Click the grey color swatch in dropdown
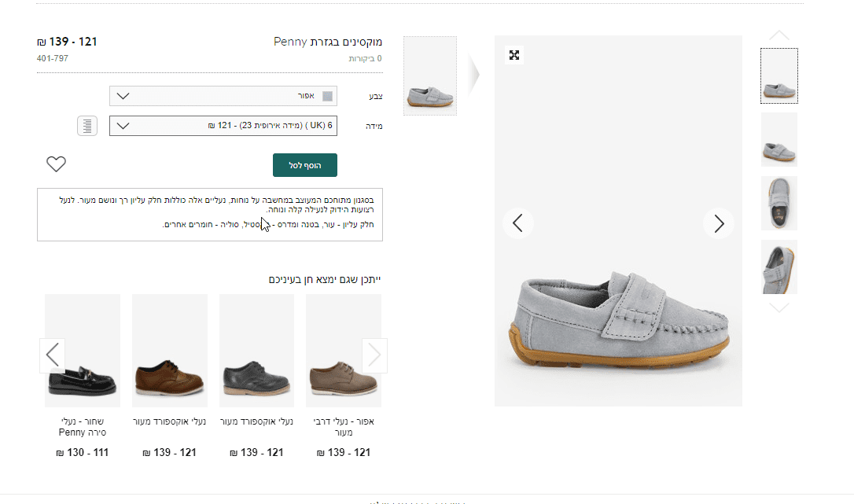 coord(328,96)
